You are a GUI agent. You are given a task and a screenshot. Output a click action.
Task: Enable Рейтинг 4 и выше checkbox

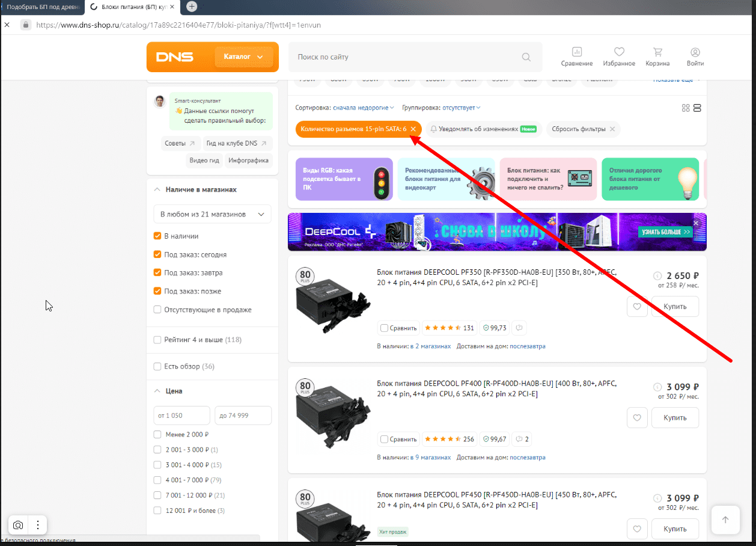(157, 340)
